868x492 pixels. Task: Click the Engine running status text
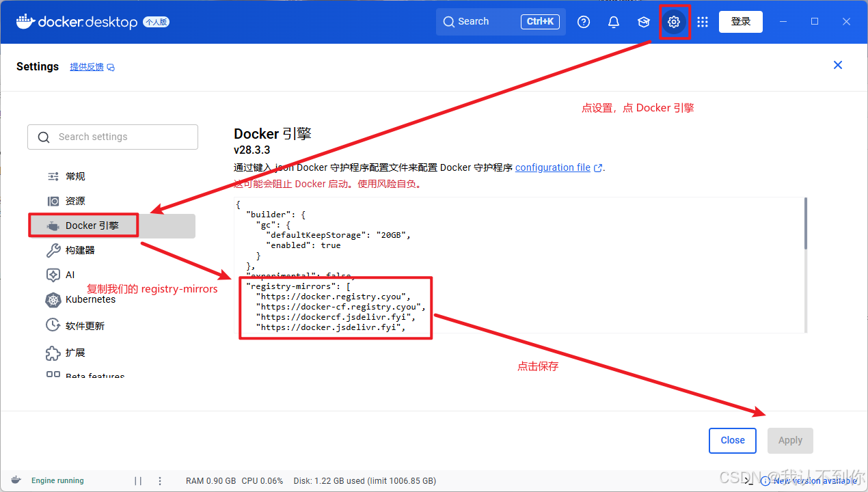(x=57, y=481)
